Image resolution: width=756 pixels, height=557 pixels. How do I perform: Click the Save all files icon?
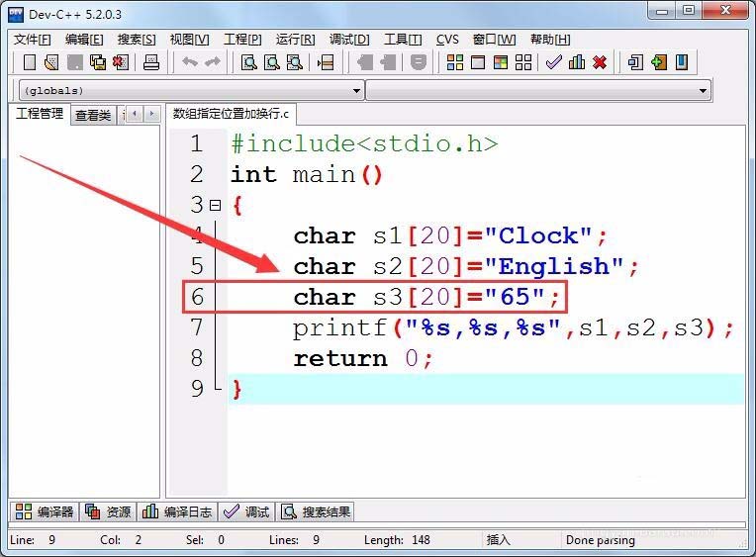(x=98, y=62)
